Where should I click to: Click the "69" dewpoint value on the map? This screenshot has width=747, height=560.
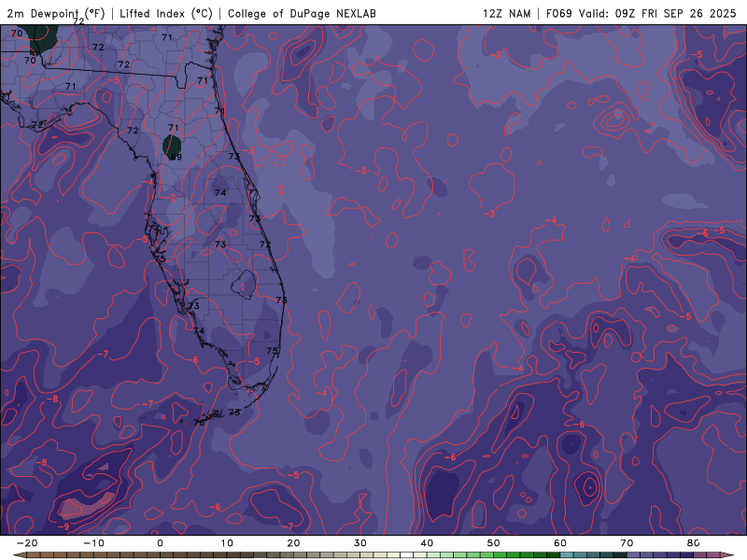point(176,157)
